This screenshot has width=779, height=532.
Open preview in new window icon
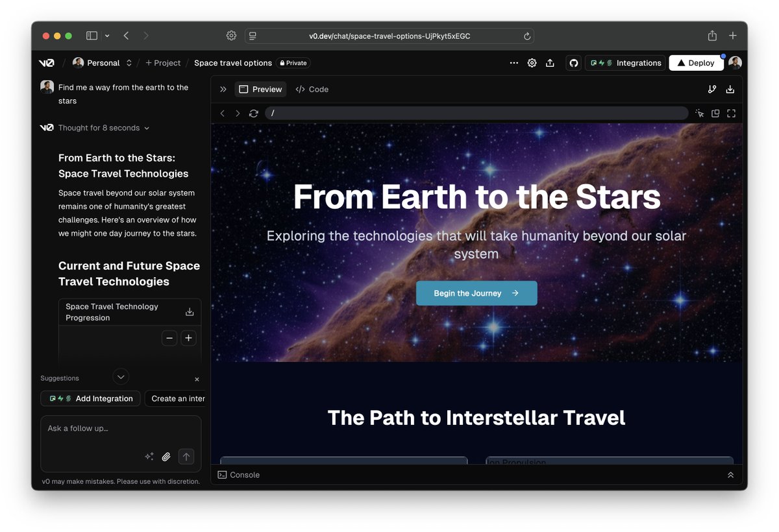click(x=715, y=114)
